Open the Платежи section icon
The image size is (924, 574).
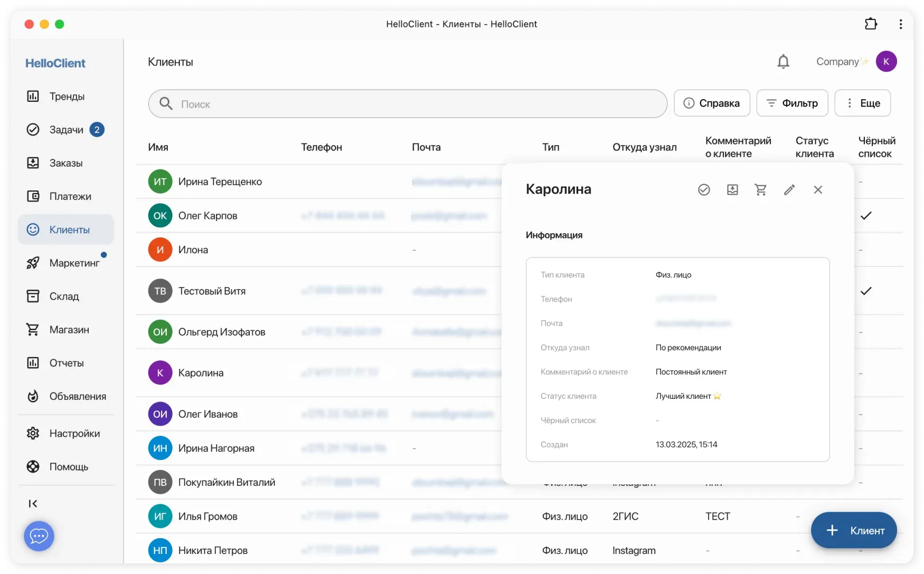(33, 196)
